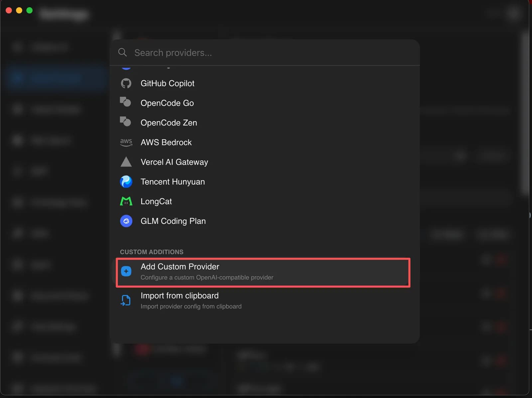
Task: Click 'Import provider config from clipboard' text
Action: 191,306
